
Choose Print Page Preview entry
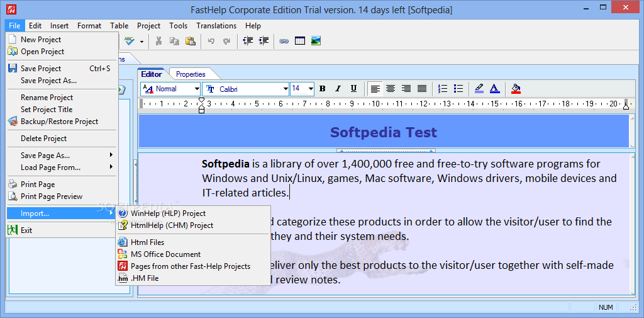click(x=62, y=196)
